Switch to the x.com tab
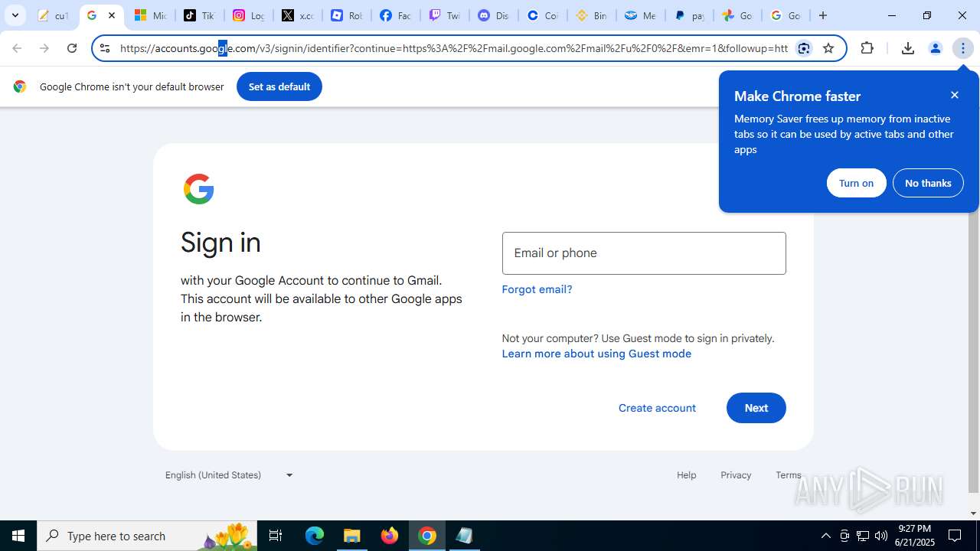Image resolution: width=980 pixels, height=551 pixels. click(x=297, y=15)
